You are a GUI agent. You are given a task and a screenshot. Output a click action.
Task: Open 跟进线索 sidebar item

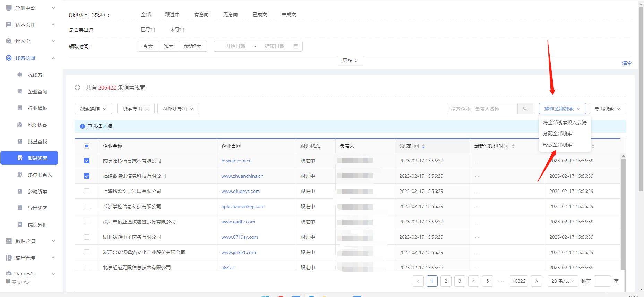[29, 158]
